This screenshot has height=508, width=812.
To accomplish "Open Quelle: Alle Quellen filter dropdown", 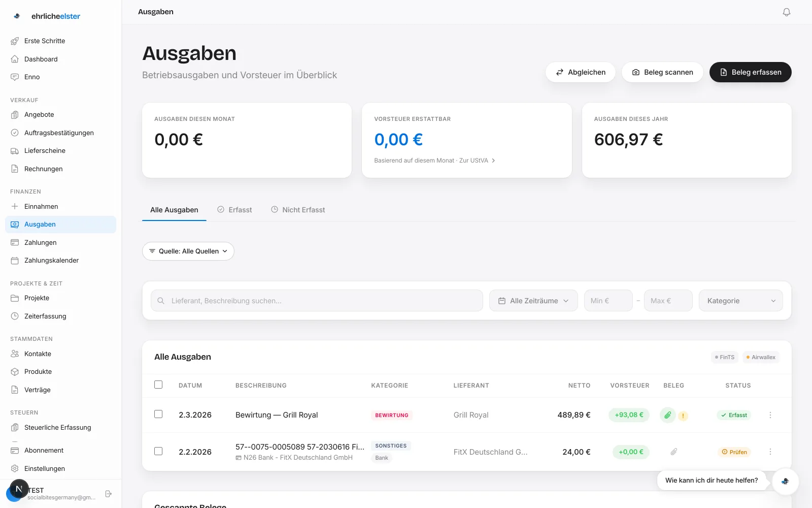I will (188, 251).
